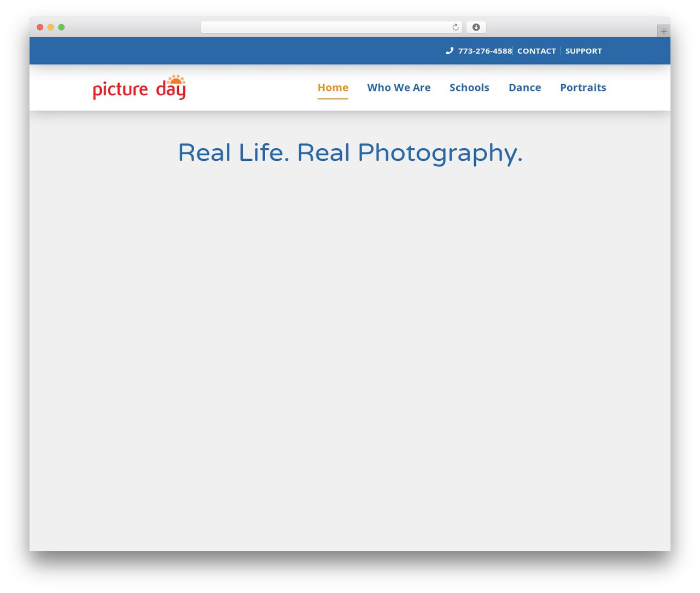
Task: Click the reload page icon
Action: point(455,27)
